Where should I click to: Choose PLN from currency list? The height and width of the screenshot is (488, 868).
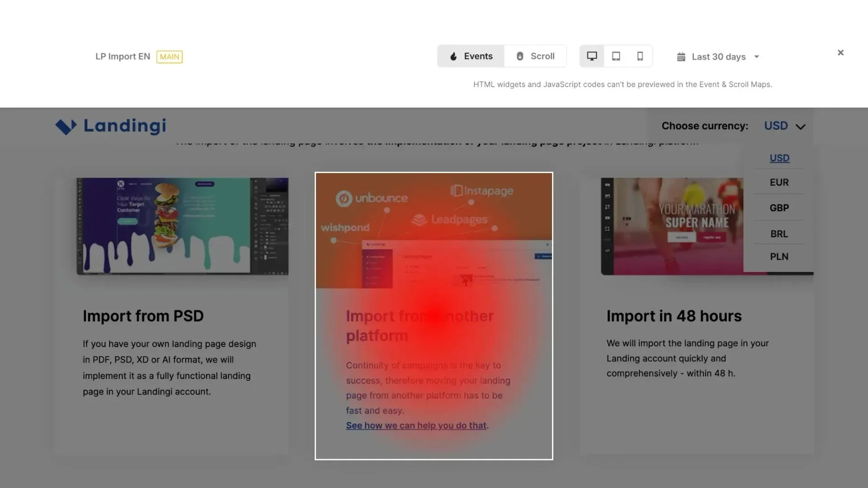pos(779,257)
